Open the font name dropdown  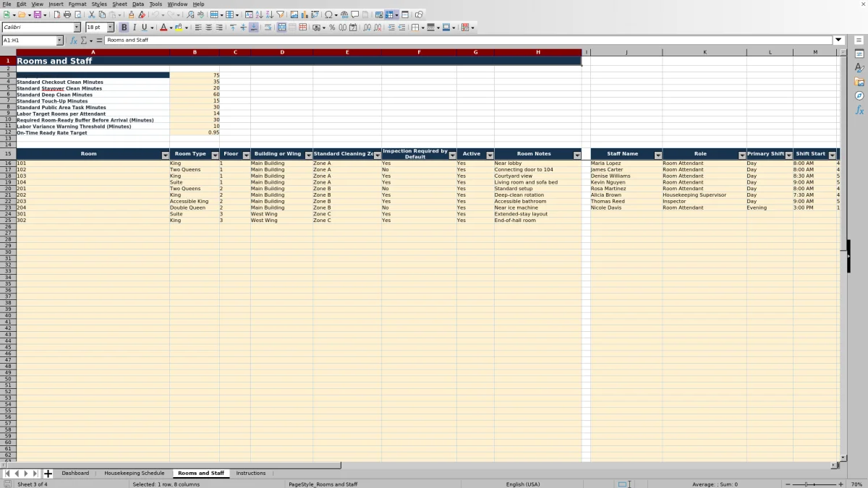[x=77, y=27]
